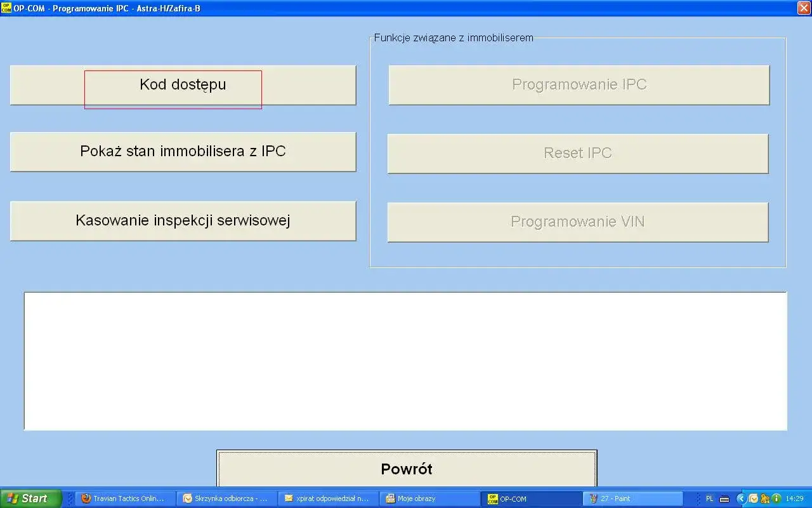Open PL language indicator in taskbar

709,498
